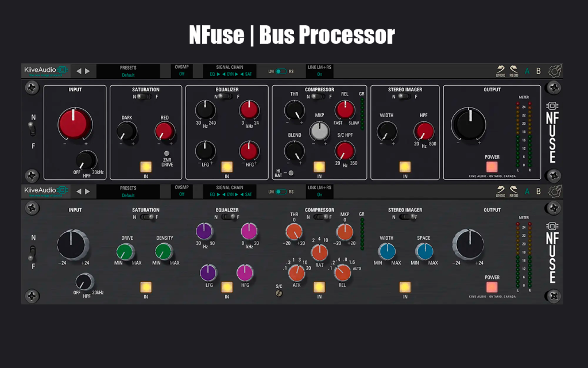Click KiiveAudio logo in bottom unit
This screenshot has width=588, height=368.
tap(46, 191)
